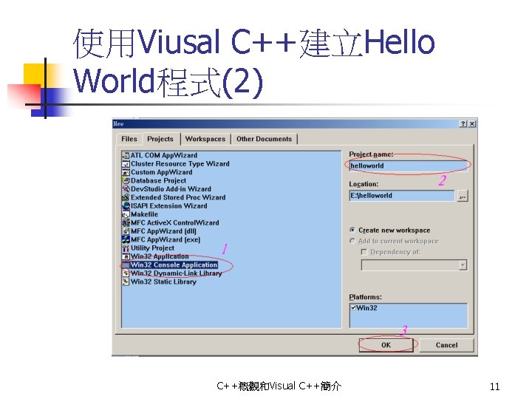Toggle the Dependency of checkbox
The height and width of the screenshot is (399, 532).
pyautogui.click(x=364, y=252)
